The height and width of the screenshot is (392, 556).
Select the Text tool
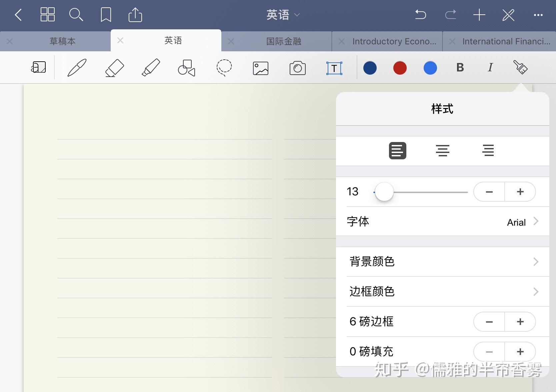334,68
